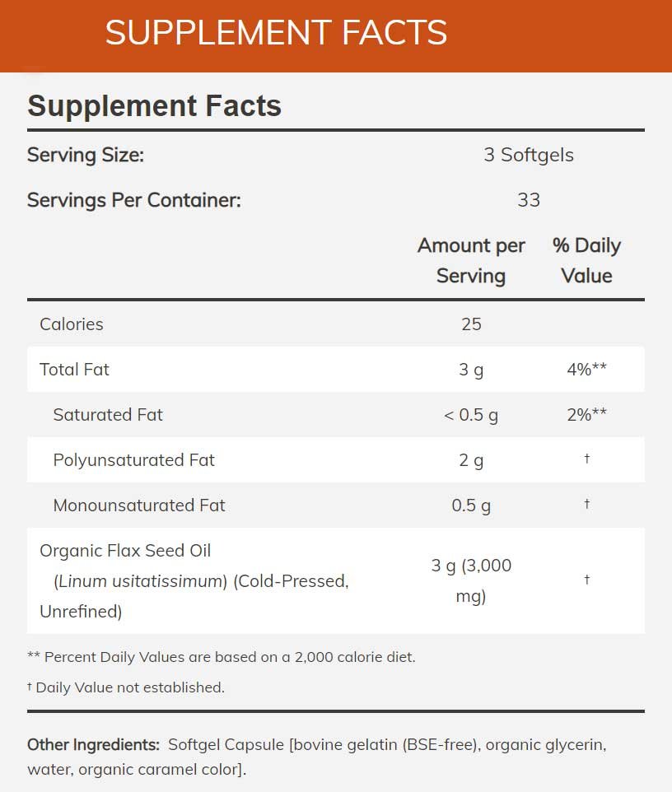Click the 3 g (3,000 mg) amount
672x792 pixels.
click(x=471, y=581)
